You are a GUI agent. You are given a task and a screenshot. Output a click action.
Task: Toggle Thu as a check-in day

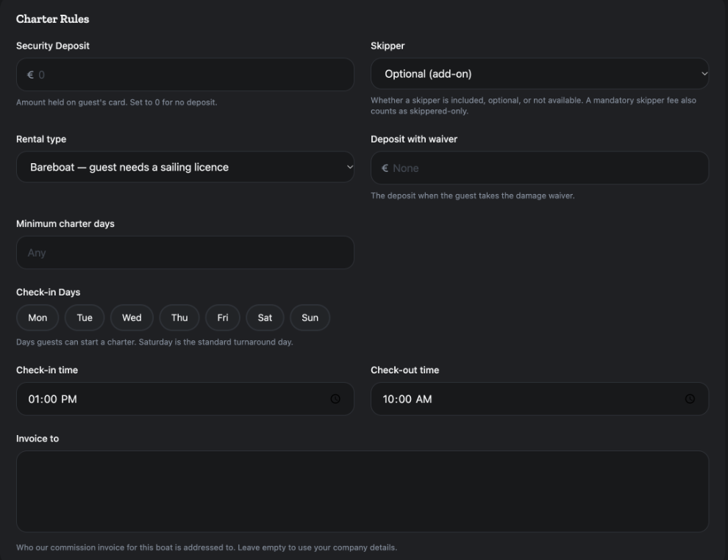[x=179, y=317]
